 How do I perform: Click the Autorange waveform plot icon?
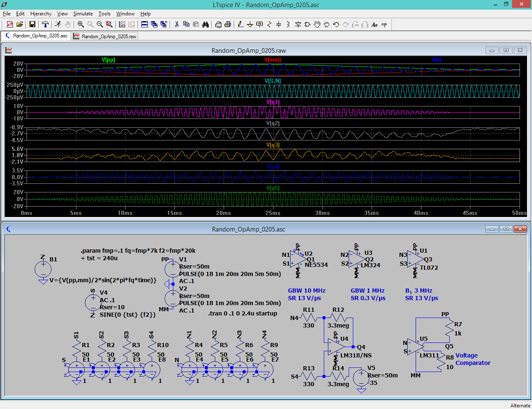coord(122,25)
